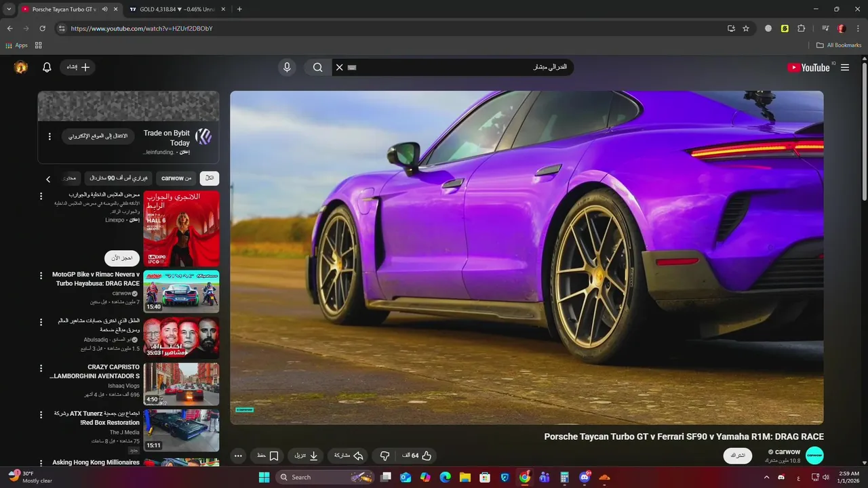Image resolution: width=868 pixels, height=488 pixels.
Task: Play the Abulsadiq 35:03 video thumbnail
Action: [181, 338]
